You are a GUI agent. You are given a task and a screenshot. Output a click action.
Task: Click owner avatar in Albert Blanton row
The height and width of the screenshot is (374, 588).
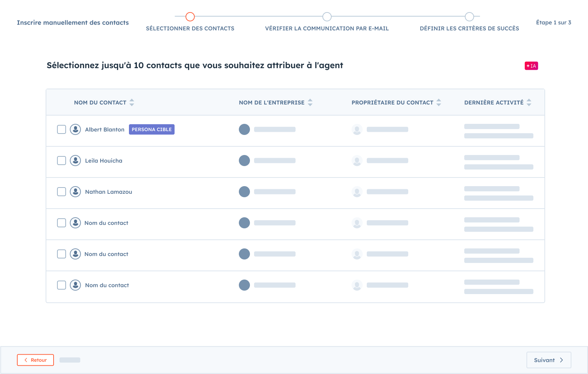tap(357, 129)
